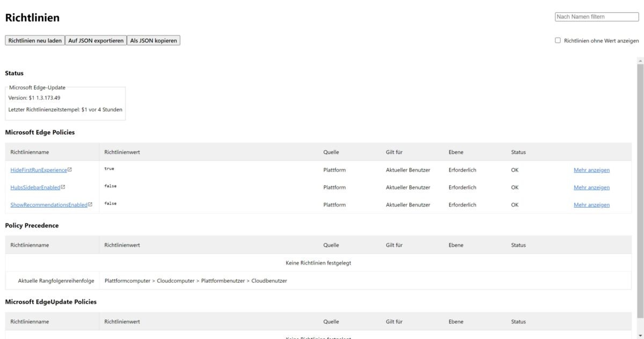This screenshot has height=339, width=644.
Task: Click 'Ebene' header in Microsoft EdgeUpdate Policies table
Action: [x=456, y=321]
